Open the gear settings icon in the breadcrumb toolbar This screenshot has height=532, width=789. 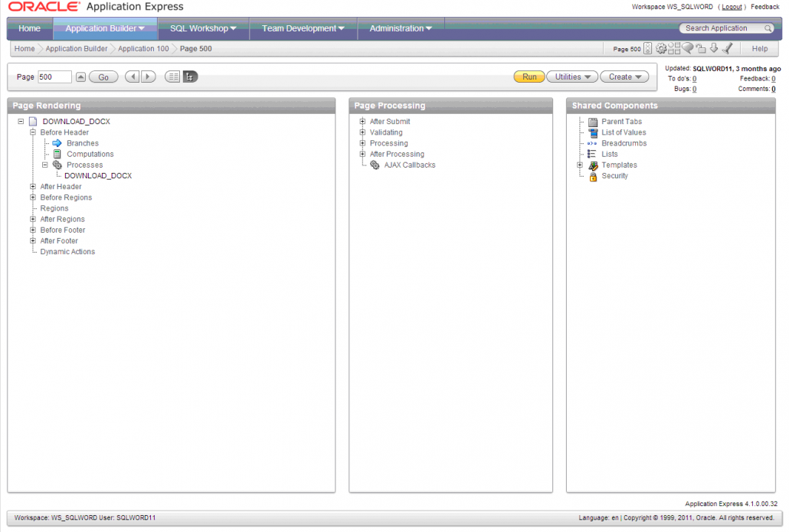point(660,48)
